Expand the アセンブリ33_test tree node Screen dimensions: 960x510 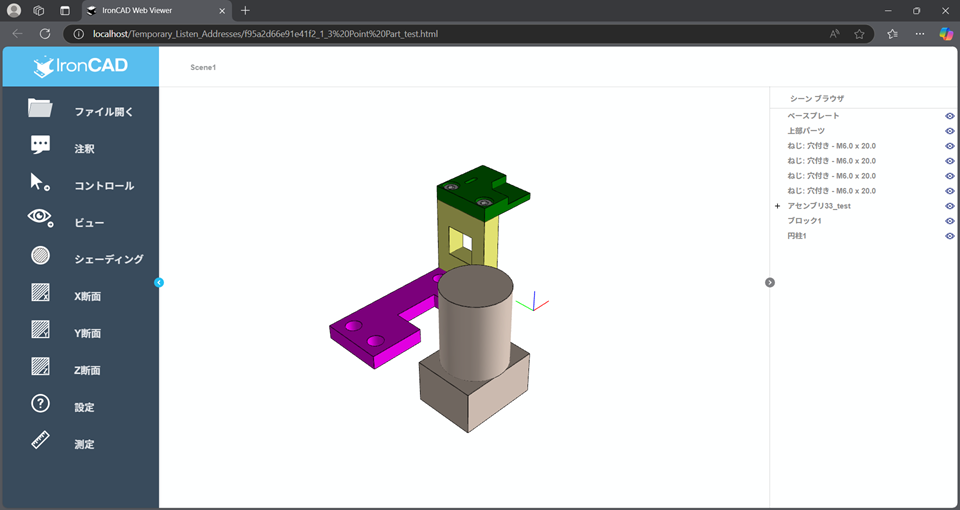(778, 206)
